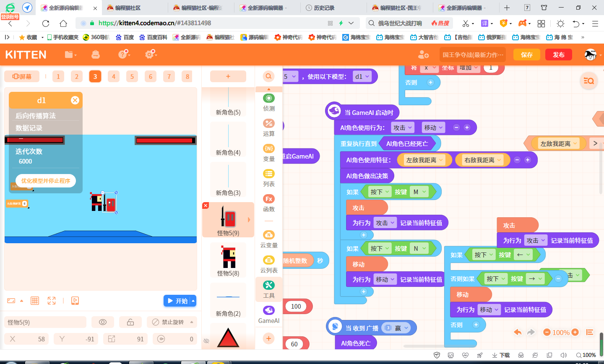This screenshot has width=604, height=364.
Task: Open the browser home page
Action: pyautogui.click(x=63, y=23)
